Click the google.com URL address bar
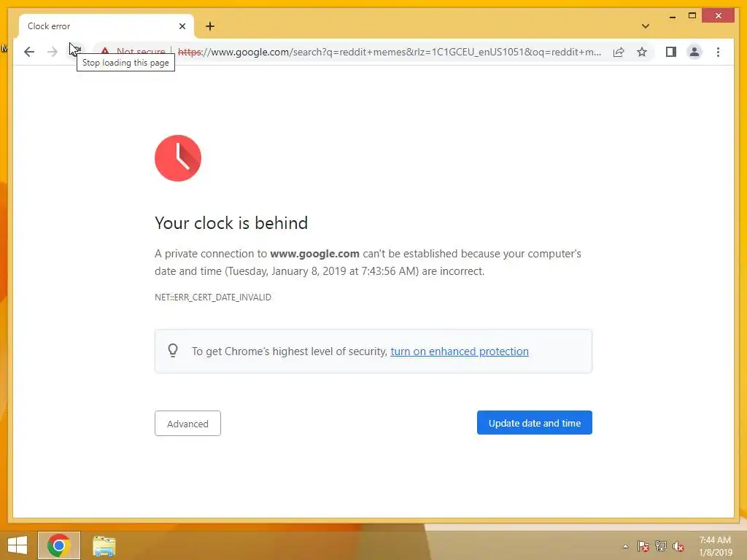Viewport: 747px width, 560px height. click(390, 52)
